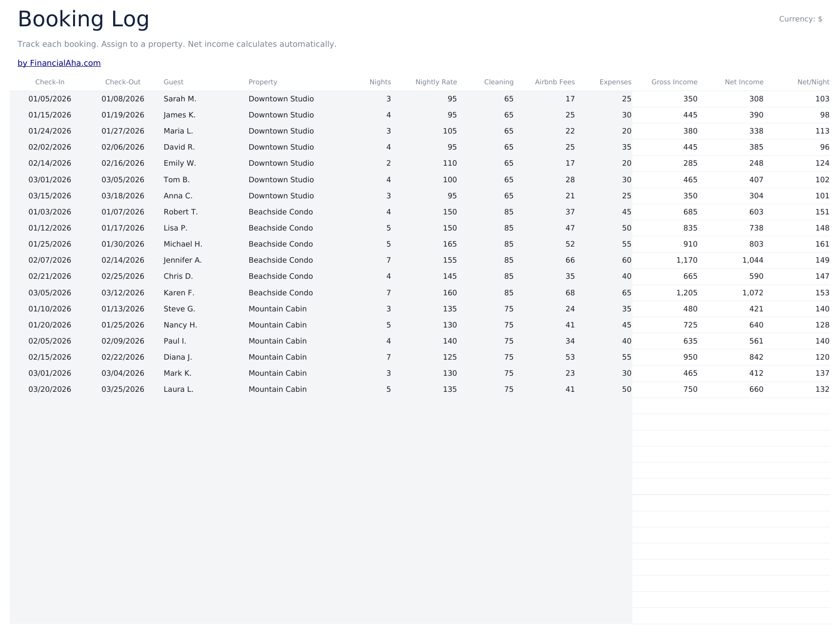The height and width of the screenshot is (634, 840).
Task: Click Expenses value 65 for Karen F.
Action: pos(626,293)
